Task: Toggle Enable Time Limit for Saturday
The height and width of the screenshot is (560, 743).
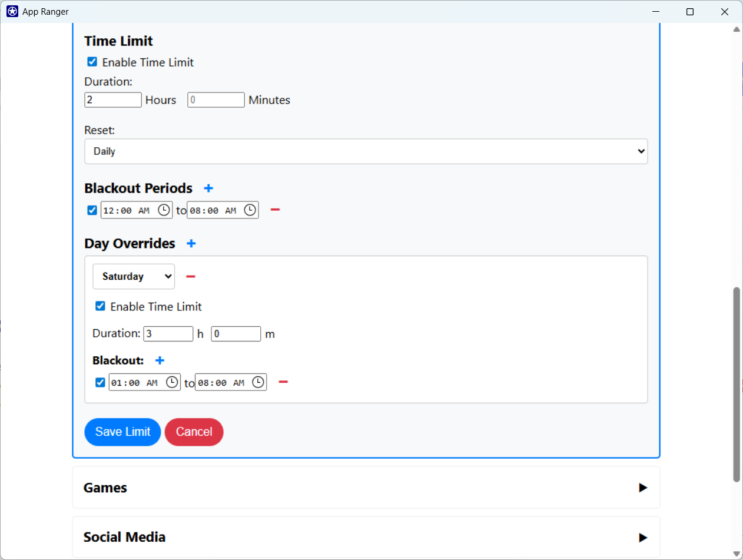Action: [100, 306]
